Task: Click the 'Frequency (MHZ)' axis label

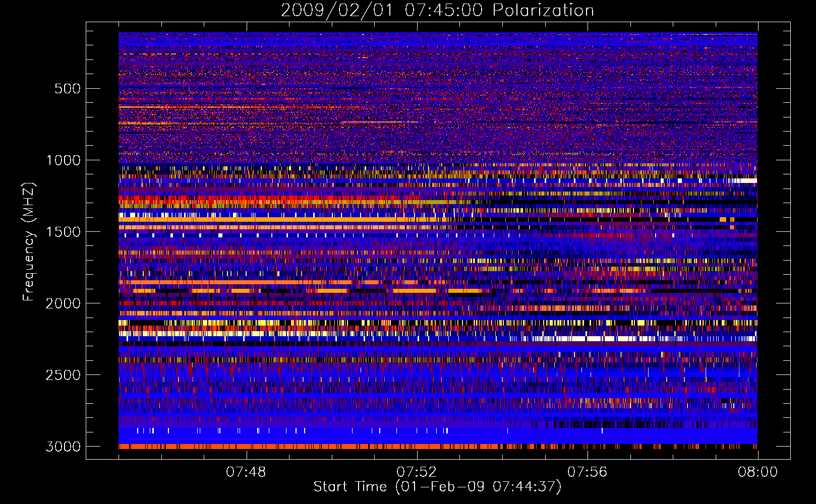Action: point(29,241)
